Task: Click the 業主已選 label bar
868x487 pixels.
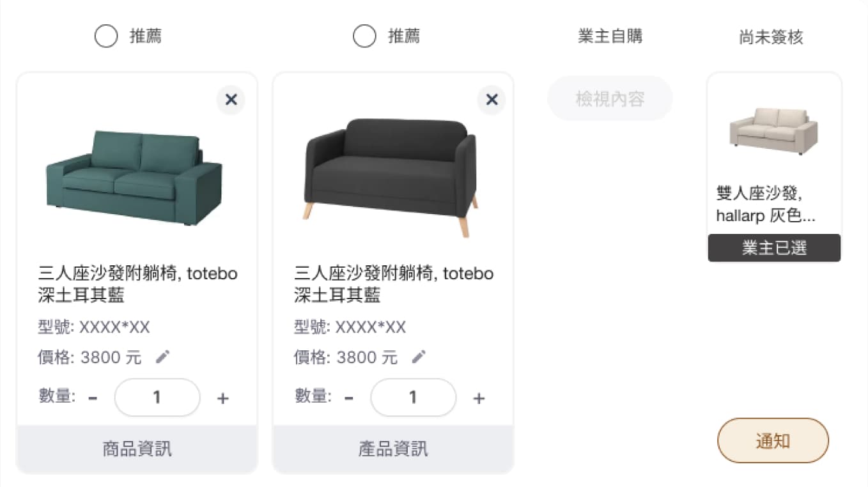Action: (x=774, y=248)
